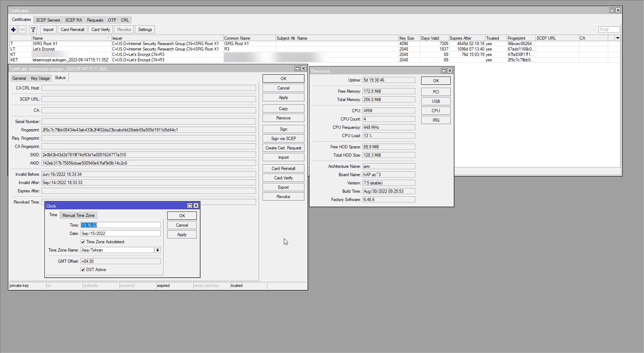Select the General tab in Certificate window
Image resolution: width=644 pixels, height=353 pixels.
(x=19, y=78)
